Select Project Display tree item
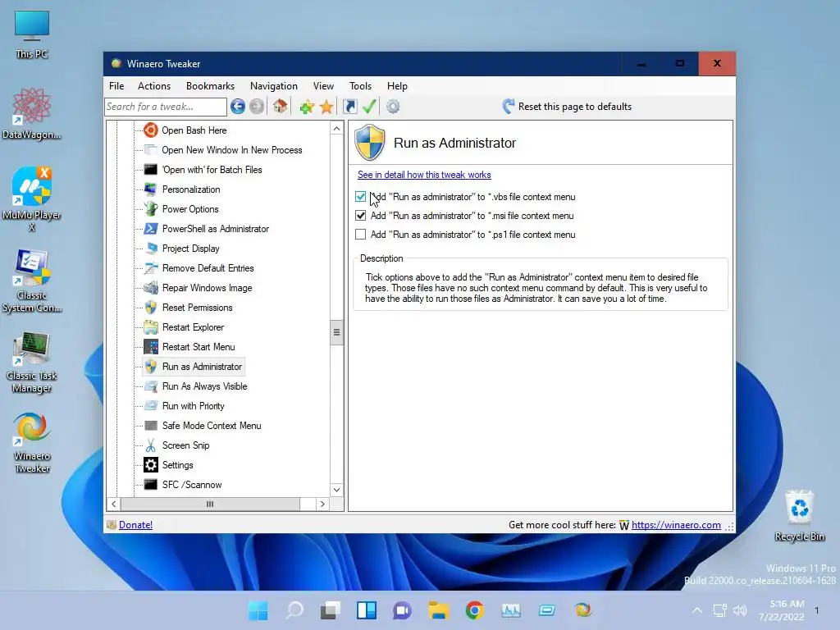 190,249
